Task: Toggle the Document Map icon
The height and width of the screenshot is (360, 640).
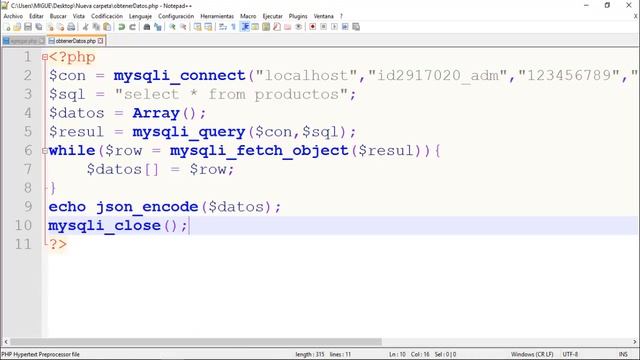Action: point(266,27)
